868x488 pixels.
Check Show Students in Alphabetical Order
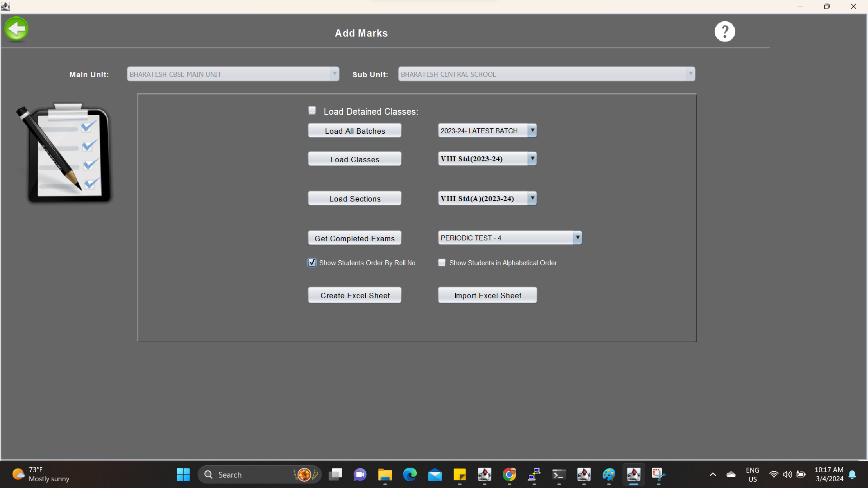[x=442, y=263]
